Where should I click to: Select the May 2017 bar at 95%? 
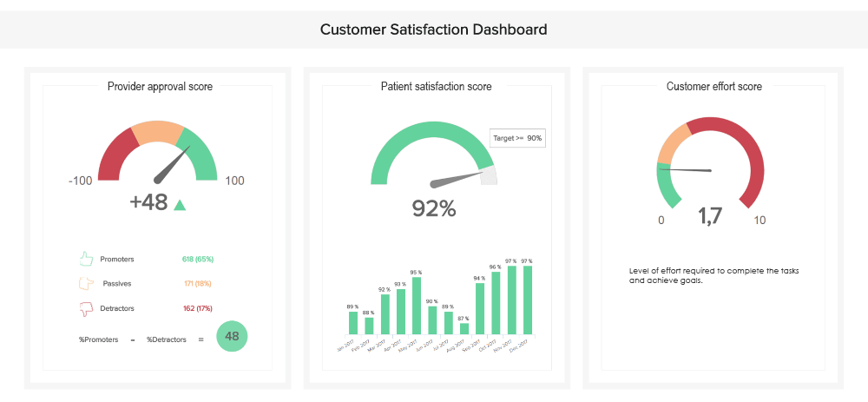[x=417, y=306]
